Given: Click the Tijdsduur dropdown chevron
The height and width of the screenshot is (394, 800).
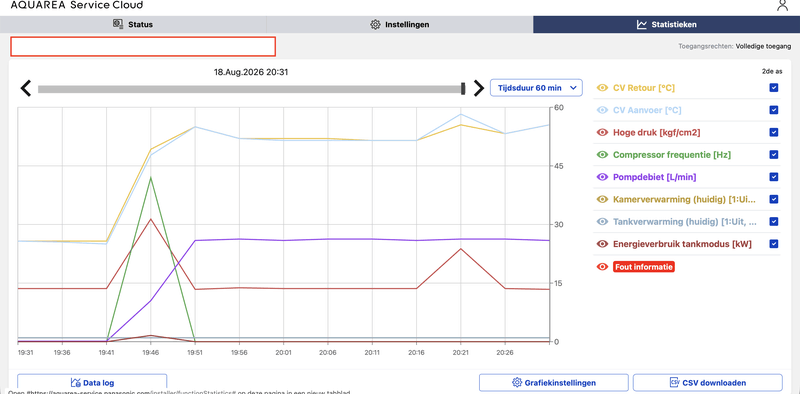Looking at the screenshot, I should [x=573, y=88].
